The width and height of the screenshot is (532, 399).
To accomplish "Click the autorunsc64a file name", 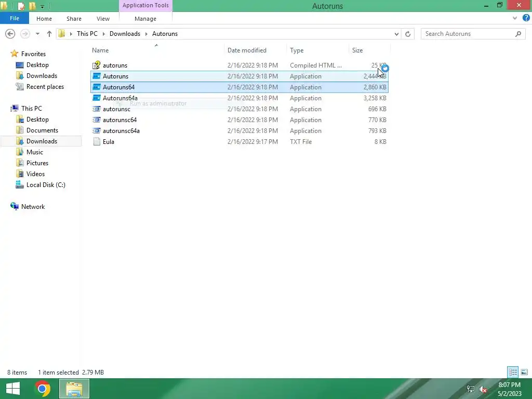I will tap(121, 130).
